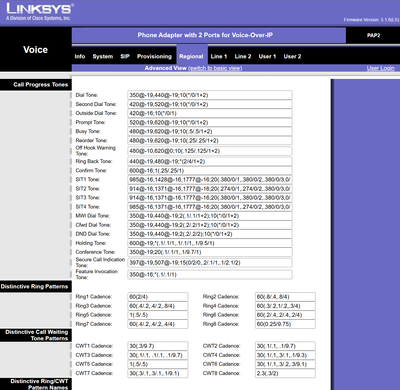Click the User Login link
This screenshot has width=400, height=390.
380,68
